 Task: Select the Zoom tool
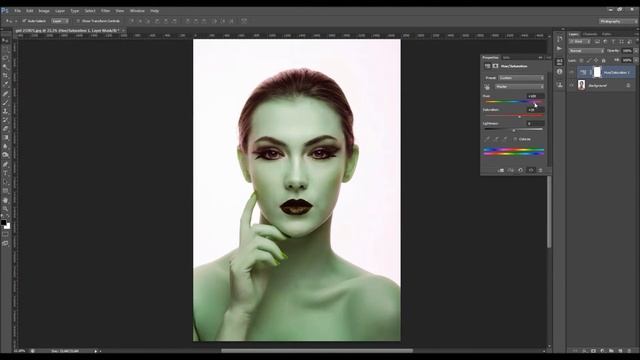[x=5, y=209]
